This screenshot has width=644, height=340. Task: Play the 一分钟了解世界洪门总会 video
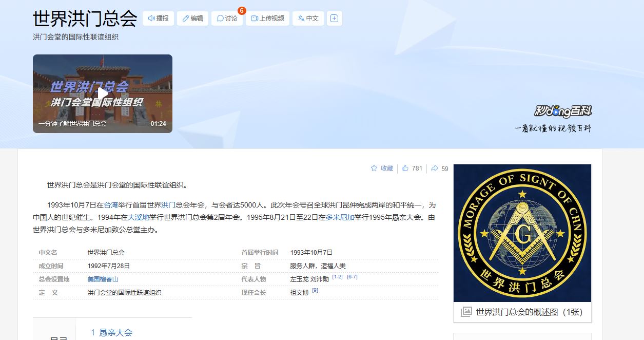(x=102, y=93)
